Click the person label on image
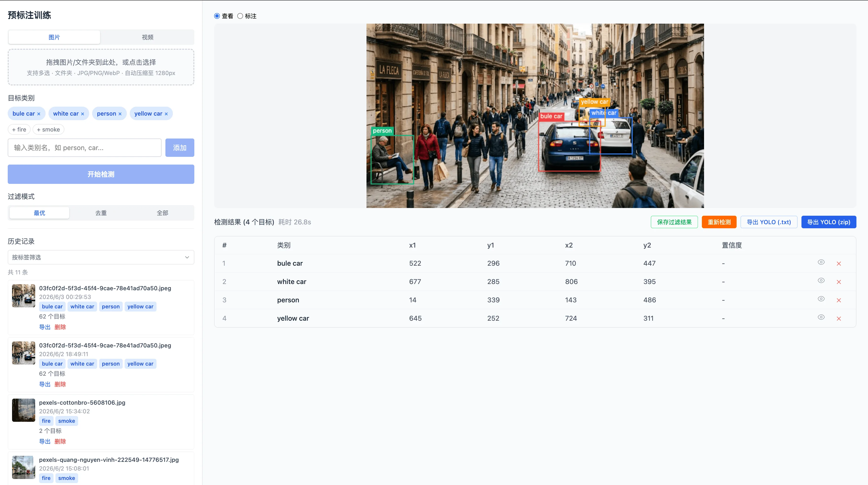Screen dimensions: 868x485 point(382,131)
